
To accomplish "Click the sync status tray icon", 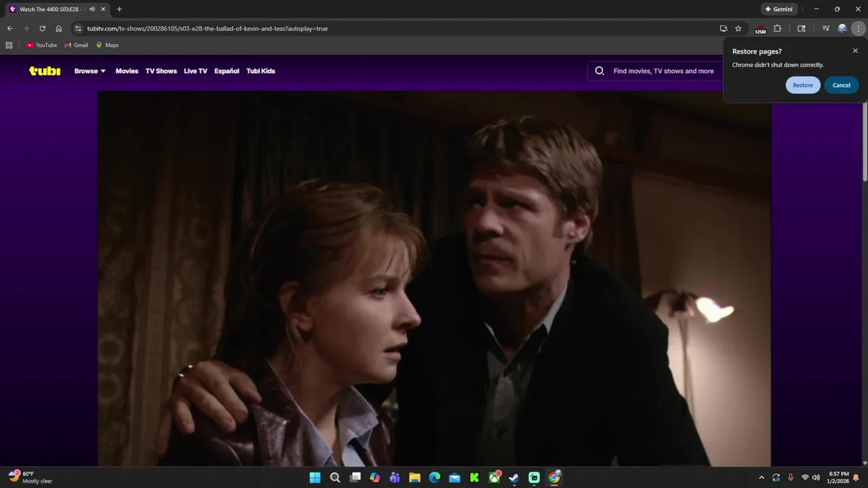I will 776,478.
